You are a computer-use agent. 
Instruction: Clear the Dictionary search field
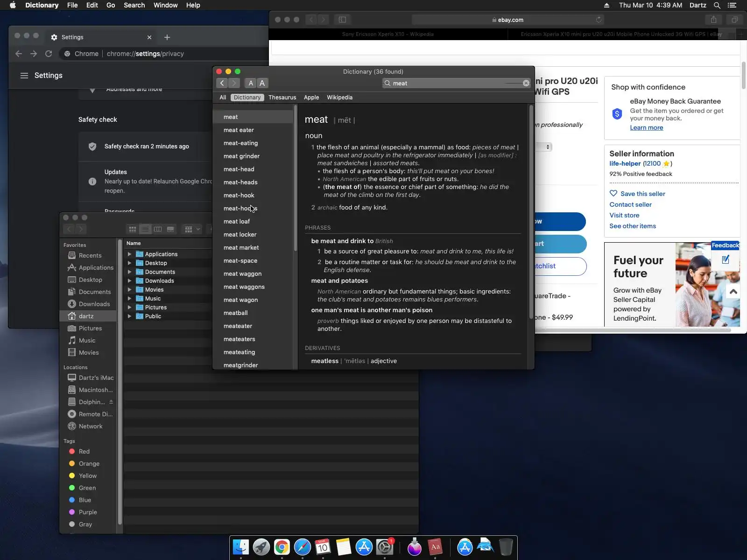(x=526, y=83)
